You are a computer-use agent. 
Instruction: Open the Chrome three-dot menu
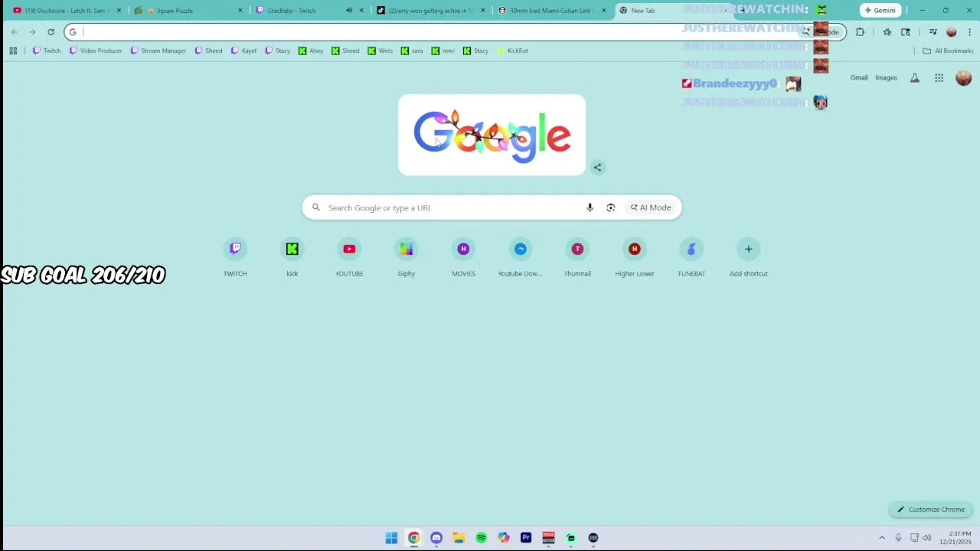pos(970,32)
